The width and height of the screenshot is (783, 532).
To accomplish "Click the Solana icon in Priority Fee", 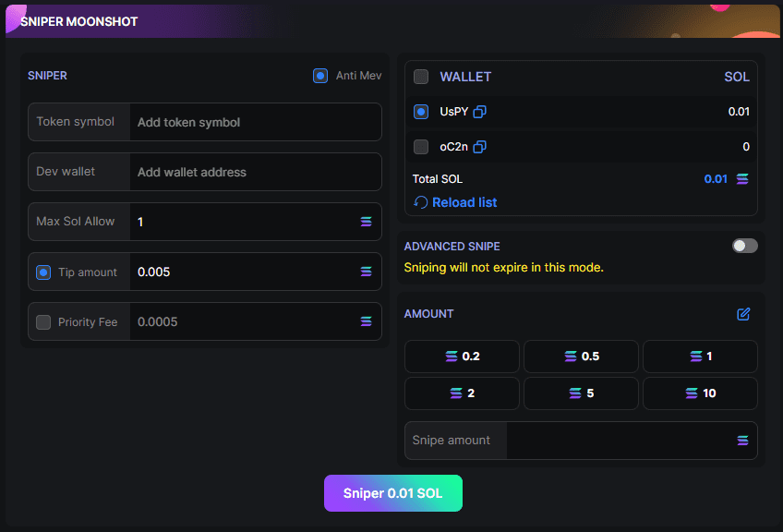I will [366, 321].
